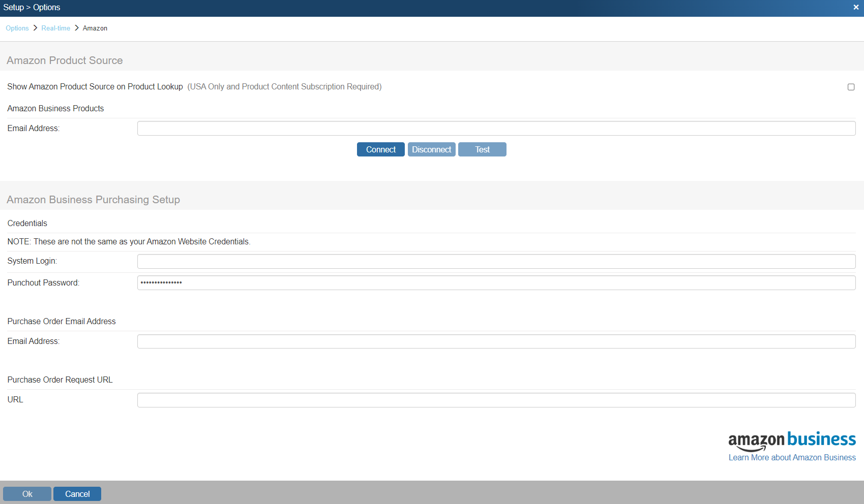The image size is (864, 504).
Task: Select the Amazon breadcrumb text
Action: [x=95, y=28]
